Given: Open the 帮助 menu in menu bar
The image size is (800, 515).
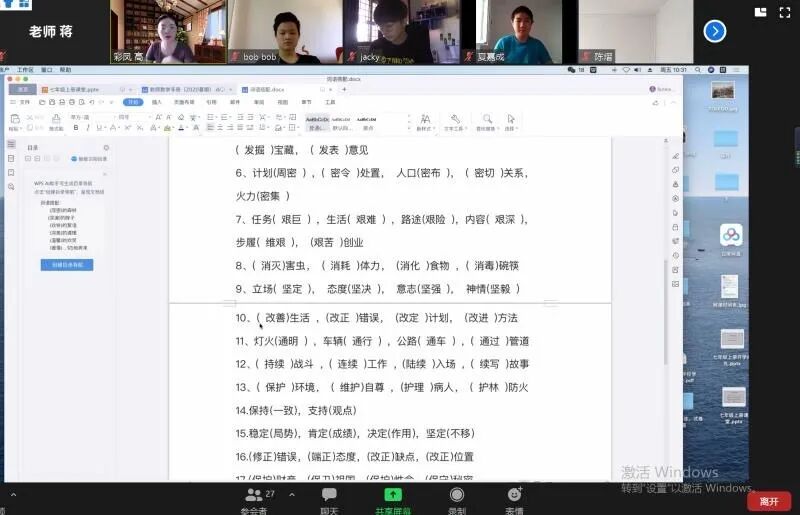Looking at the screenshot, I should coord(65,70).
